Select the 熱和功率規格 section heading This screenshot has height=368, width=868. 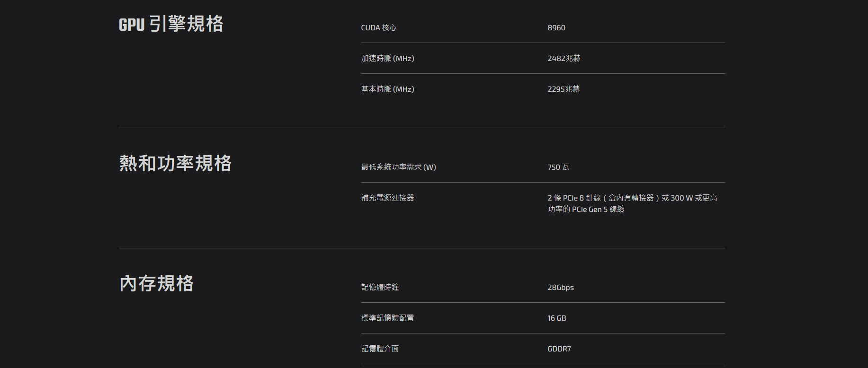175,163
